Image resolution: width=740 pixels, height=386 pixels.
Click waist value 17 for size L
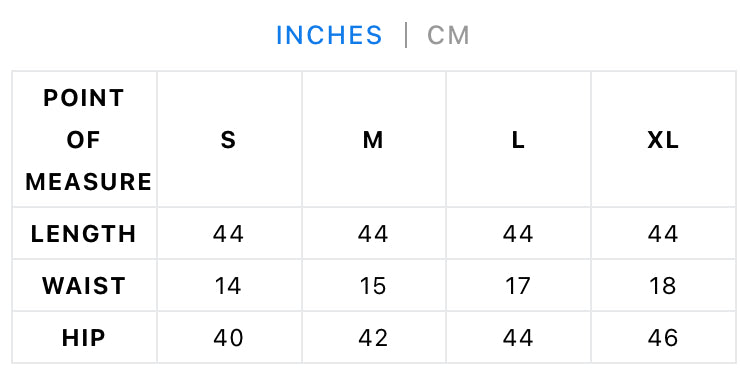518,286
